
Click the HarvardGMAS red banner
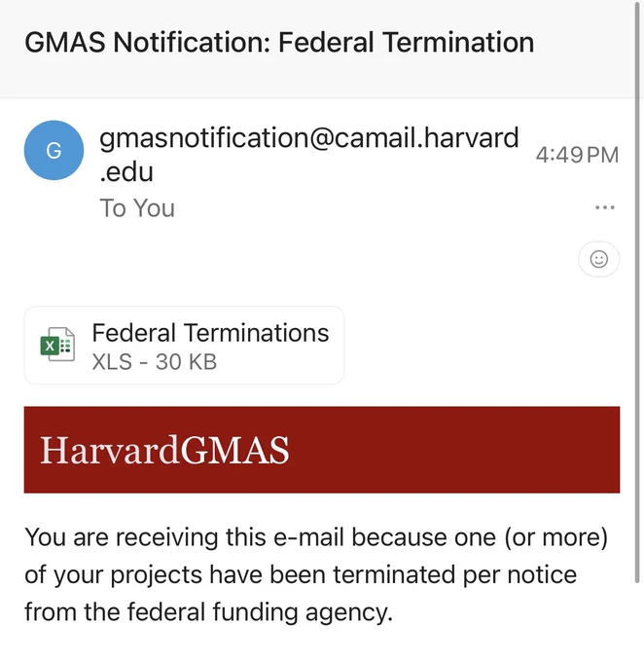coord(322,450)
